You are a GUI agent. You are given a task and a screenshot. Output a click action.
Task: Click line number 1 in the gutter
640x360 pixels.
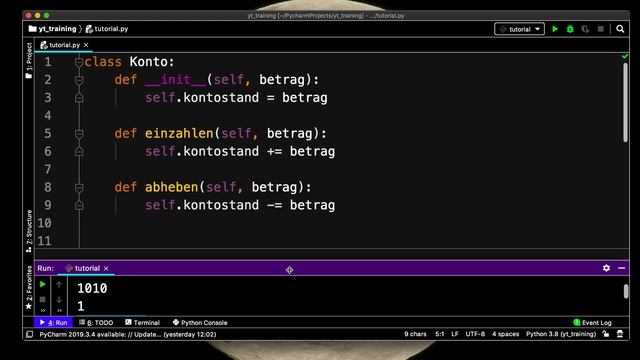click(x=48, y=62)
